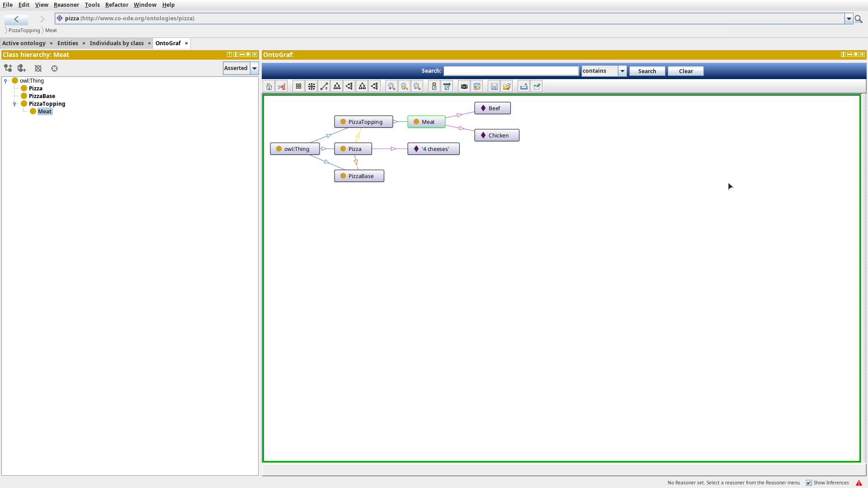Switch to the Entities tab
The height and width of the screenshot is (488, 868).
click(67, 43)
